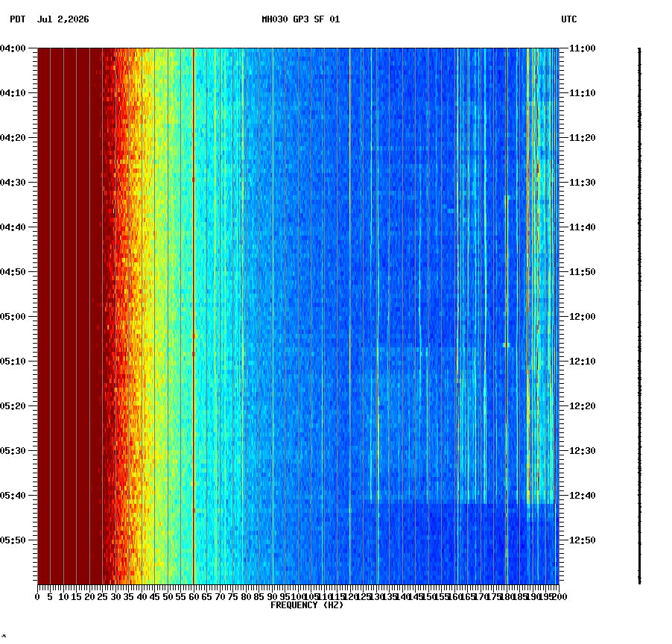Click the 200 Hz frequency axis label

pyautogui.click(x=560, y=597)
